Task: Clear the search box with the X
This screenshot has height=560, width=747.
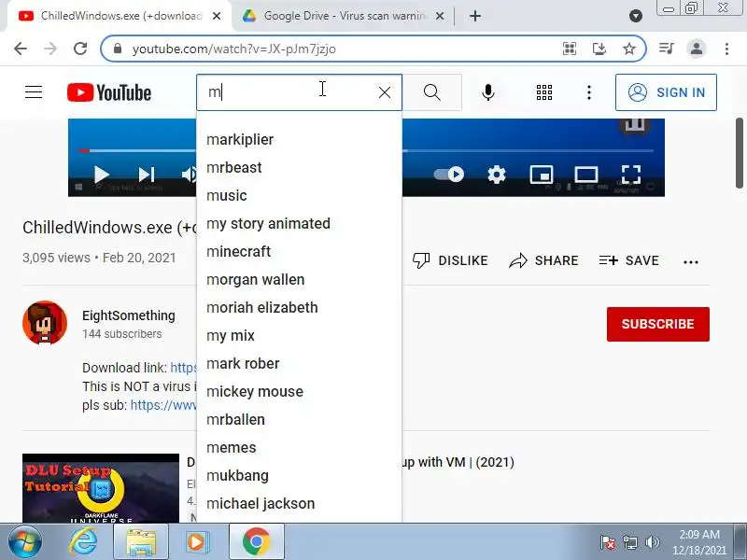Action: point(385,92)
